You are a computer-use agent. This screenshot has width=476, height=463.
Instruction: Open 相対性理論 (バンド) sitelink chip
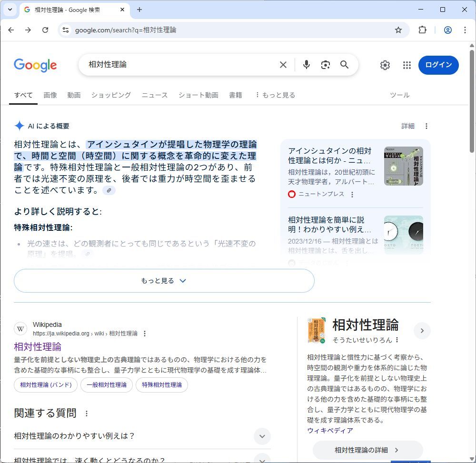[46, 384]
